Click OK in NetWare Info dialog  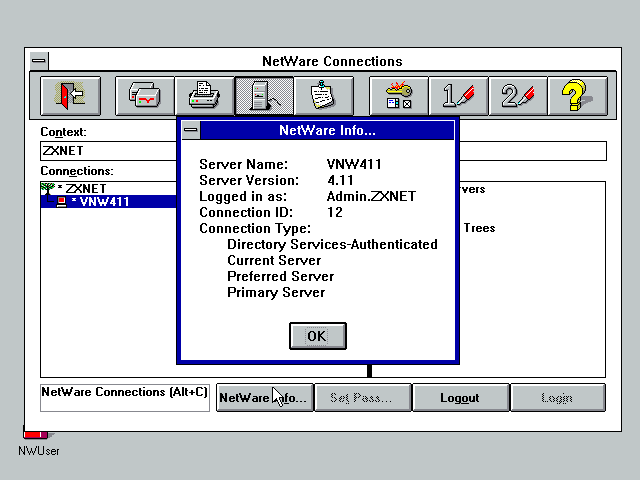318,336
